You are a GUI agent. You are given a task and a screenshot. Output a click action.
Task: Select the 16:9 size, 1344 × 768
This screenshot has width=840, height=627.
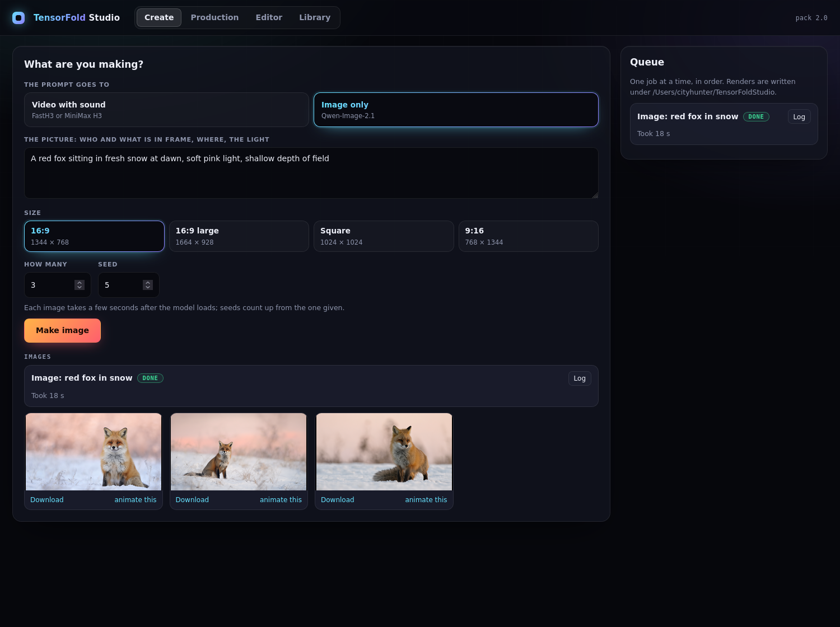(x=94, y=236)
